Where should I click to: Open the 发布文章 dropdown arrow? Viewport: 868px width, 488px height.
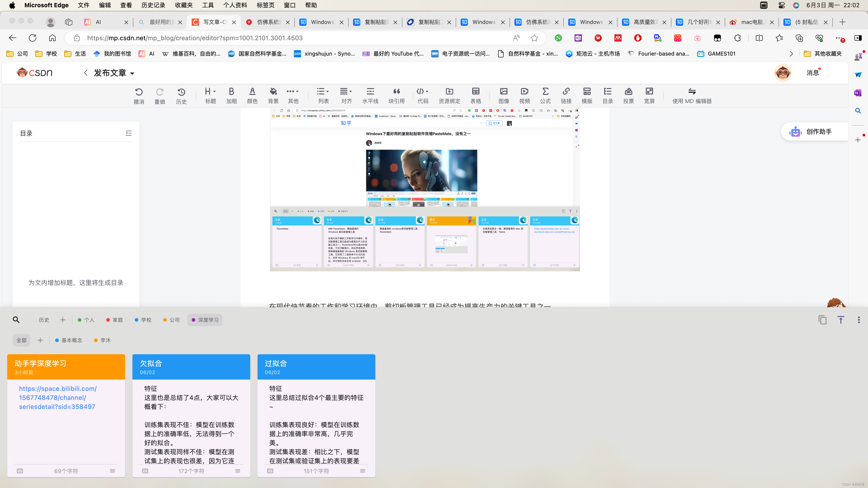coord(132,73)
